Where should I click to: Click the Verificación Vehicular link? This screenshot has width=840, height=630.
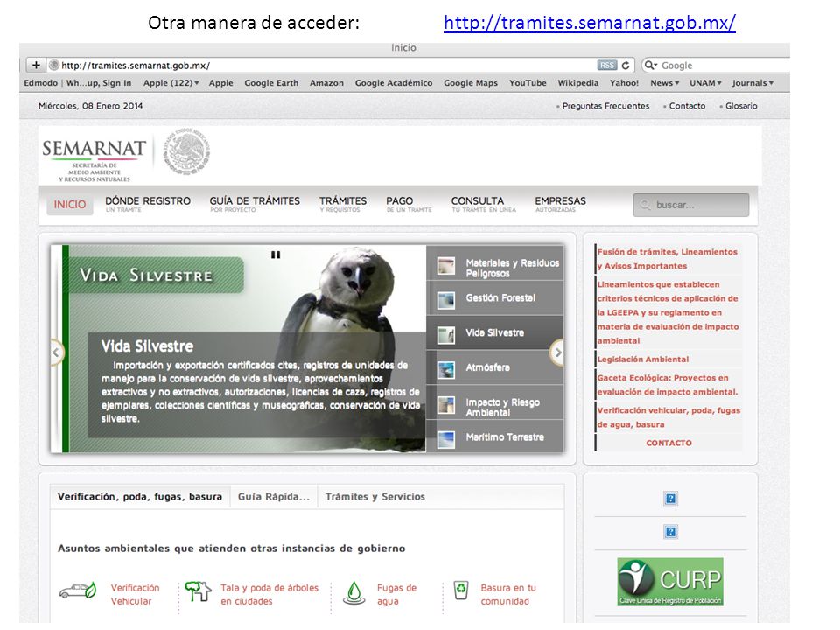pos(135,595)
